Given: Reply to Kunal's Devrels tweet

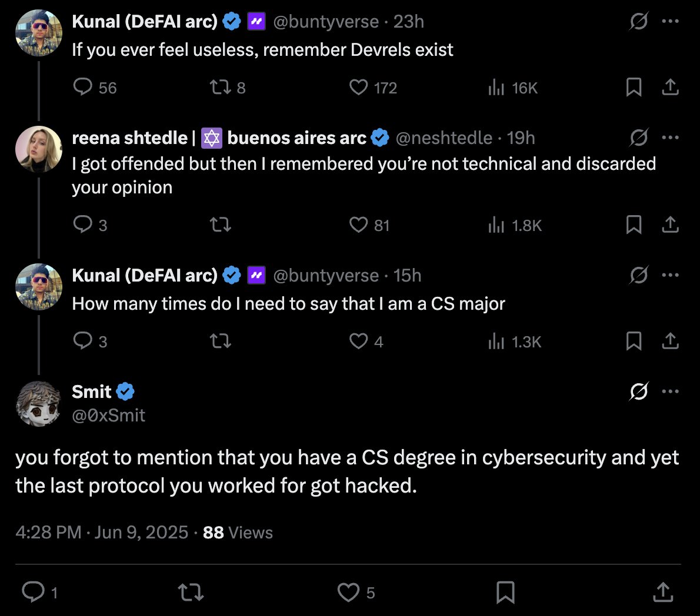Looking at the screenshot, I should 83,88.
